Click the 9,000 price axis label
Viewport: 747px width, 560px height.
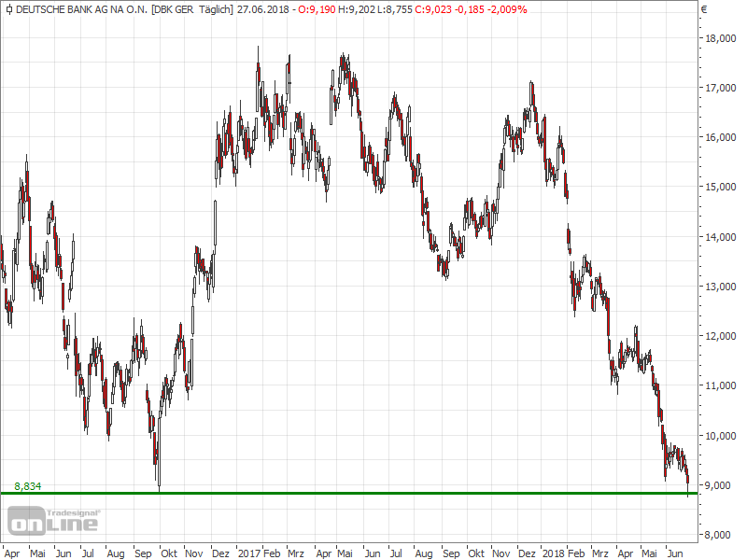[x=722, y=485]
